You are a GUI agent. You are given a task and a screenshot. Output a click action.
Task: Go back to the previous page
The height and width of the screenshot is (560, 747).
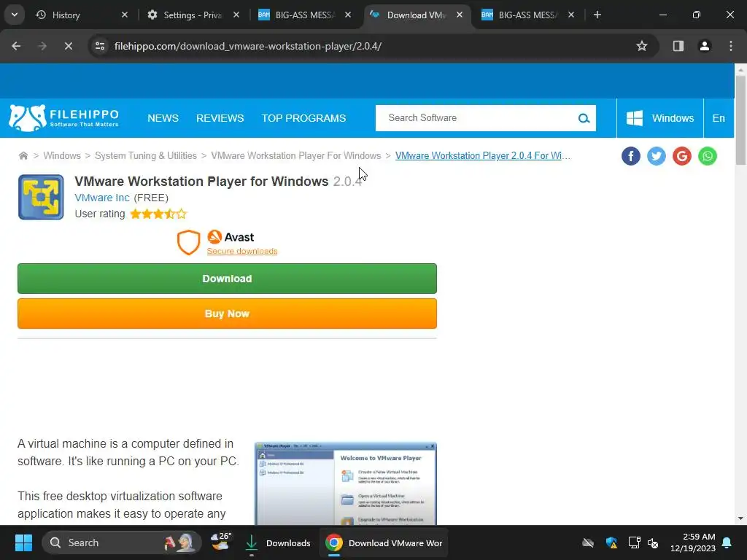16,46
